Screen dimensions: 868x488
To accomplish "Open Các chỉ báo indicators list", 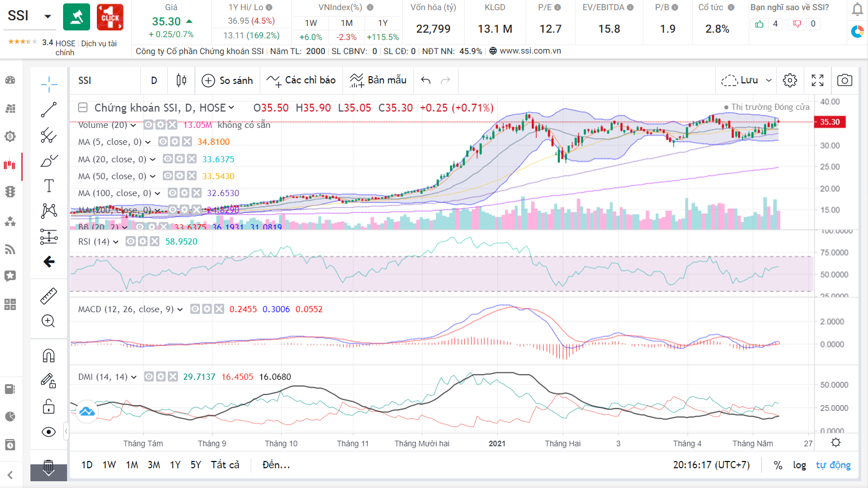I will coord(301,81).
